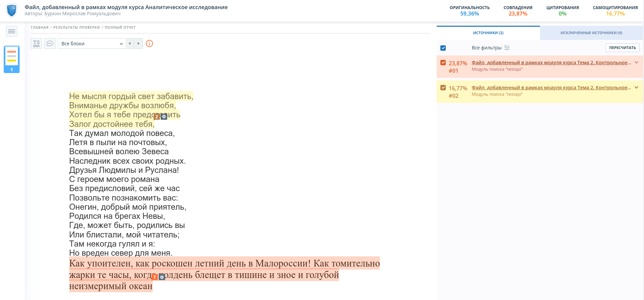
Task: Click the 'Пересчитать' button
Action: 622,48
